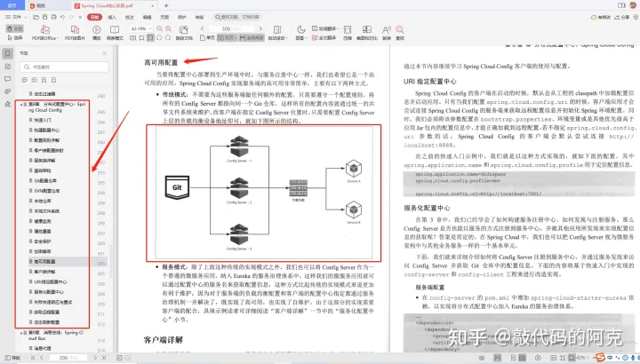This screenshot has width=640, height=364.
Task: Collapse 第9章 Spring Cloud Bus bookmark
Action: (x=21, y=333)
